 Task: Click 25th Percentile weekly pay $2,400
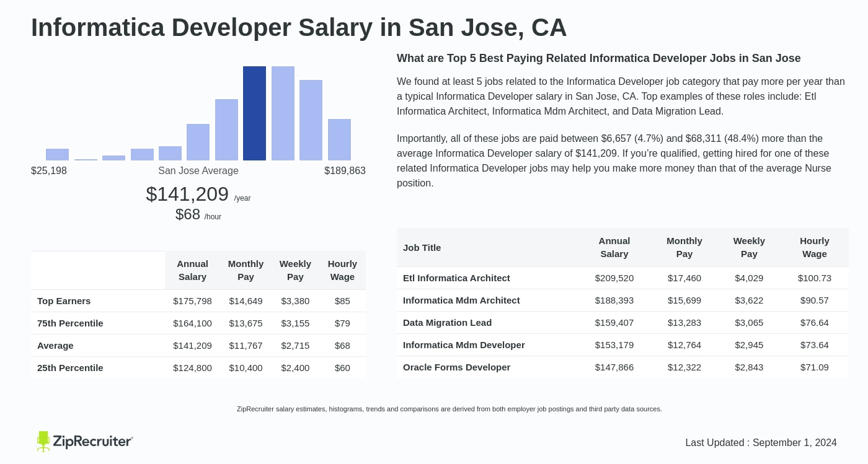pos(295,367)
